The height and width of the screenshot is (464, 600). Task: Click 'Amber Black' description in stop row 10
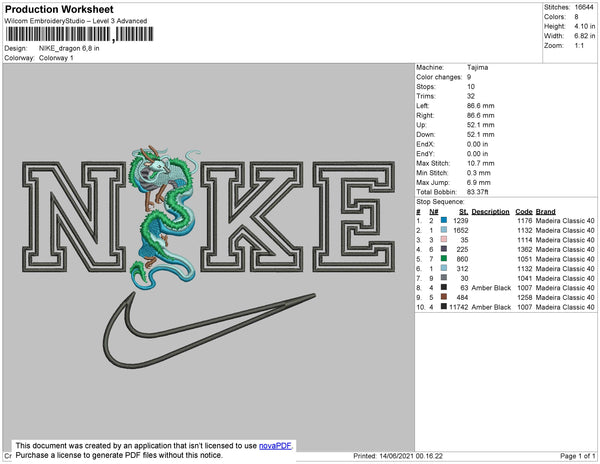pos(491,307)
